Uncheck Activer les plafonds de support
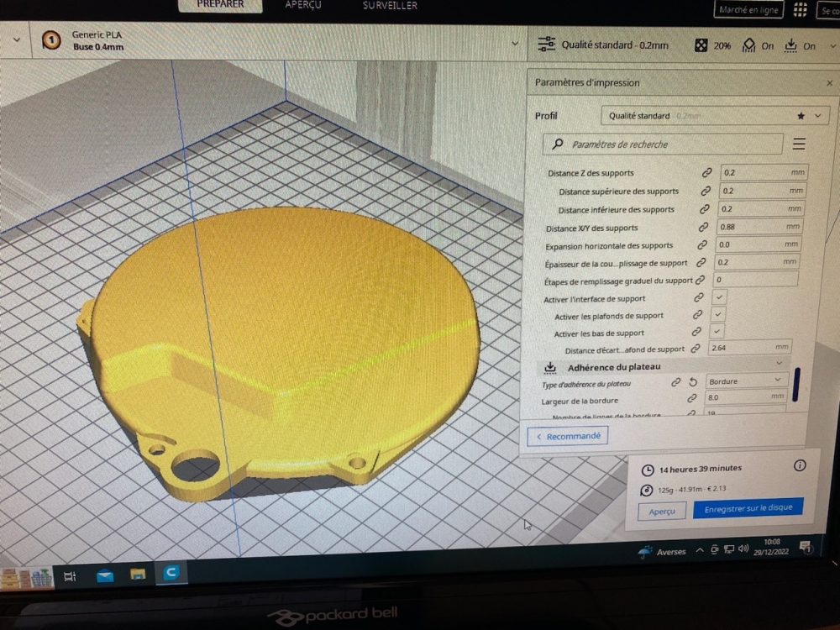 [718, 314]
